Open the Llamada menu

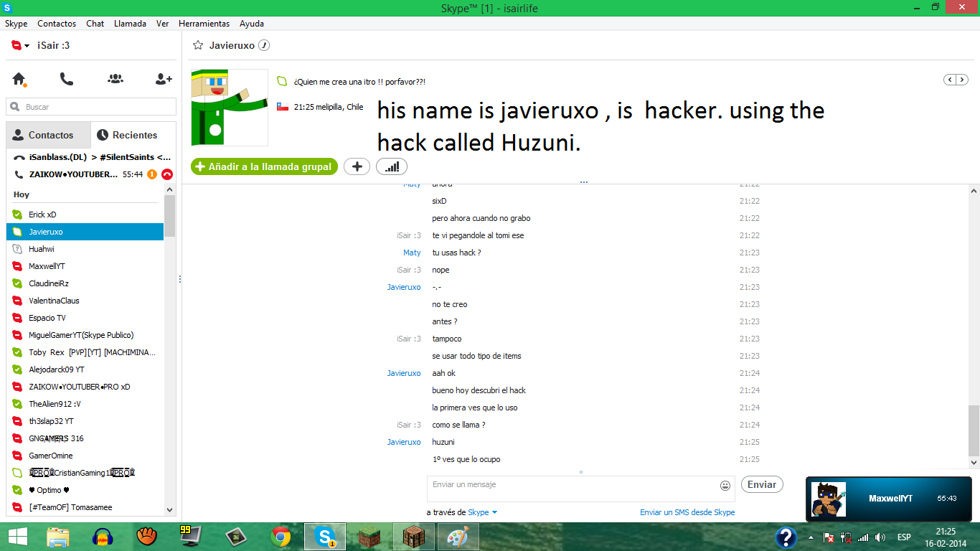(x=130, y=24)
